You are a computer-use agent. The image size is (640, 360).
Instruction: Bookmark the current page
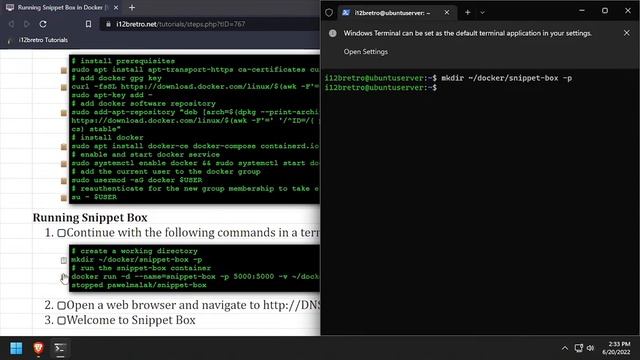pyautogui.click(x=88, y=24)
